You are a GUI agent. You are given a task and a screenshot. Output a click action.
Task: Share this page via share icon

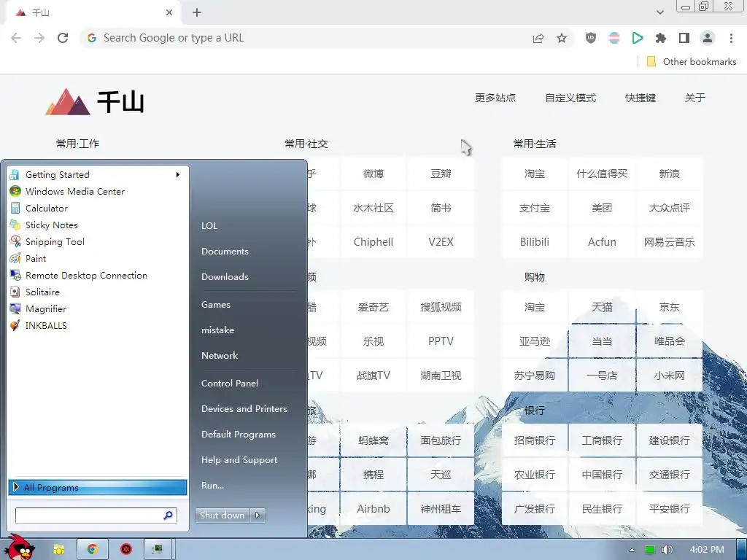click(538, 38)
